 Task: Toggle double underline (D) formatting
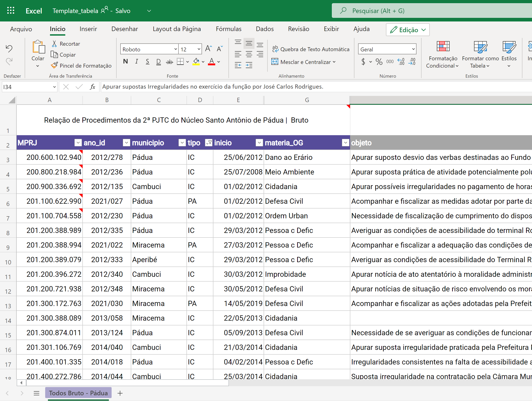pyautogui.click(x=158, y=62)
